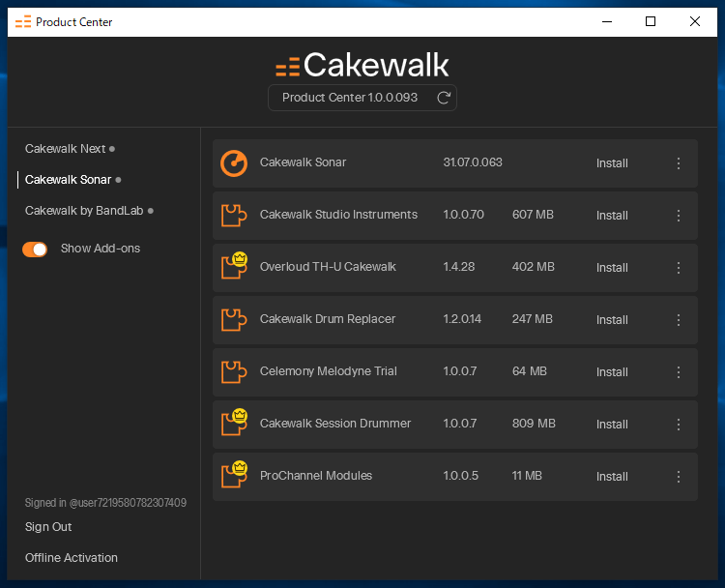Click the 402 MB size value

(x=533, y=267)
